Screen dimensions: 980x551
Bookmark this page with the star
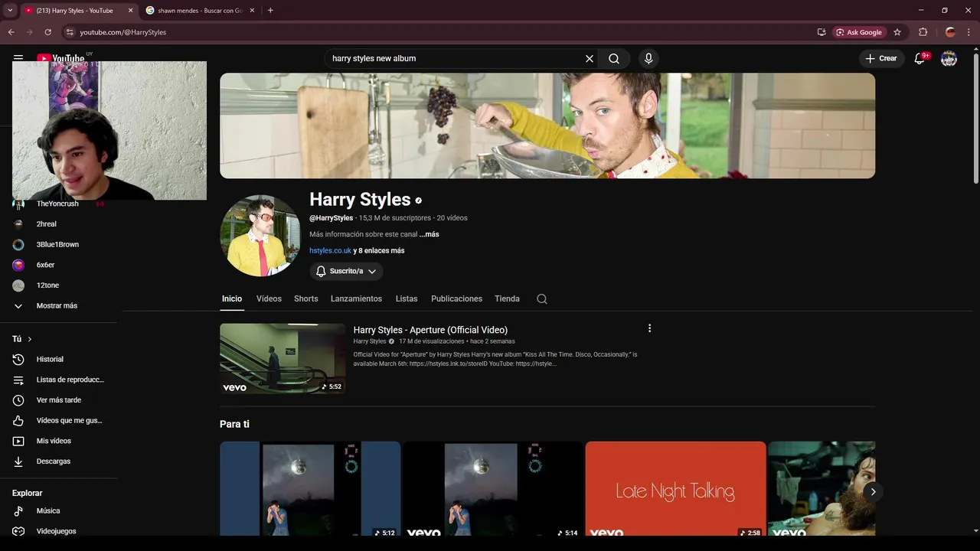tap(897, 32)
